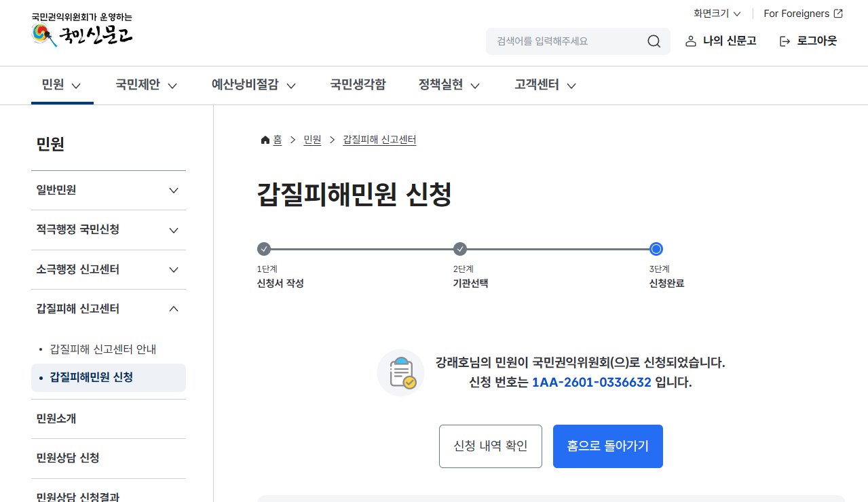Click the search magnifier icon
This screenshot has width=868, height=502.
[654, 41]
